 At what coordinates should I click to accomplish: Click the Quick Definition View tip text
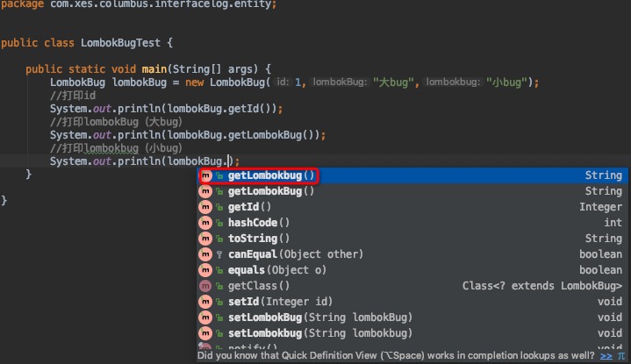pos(396,355)
